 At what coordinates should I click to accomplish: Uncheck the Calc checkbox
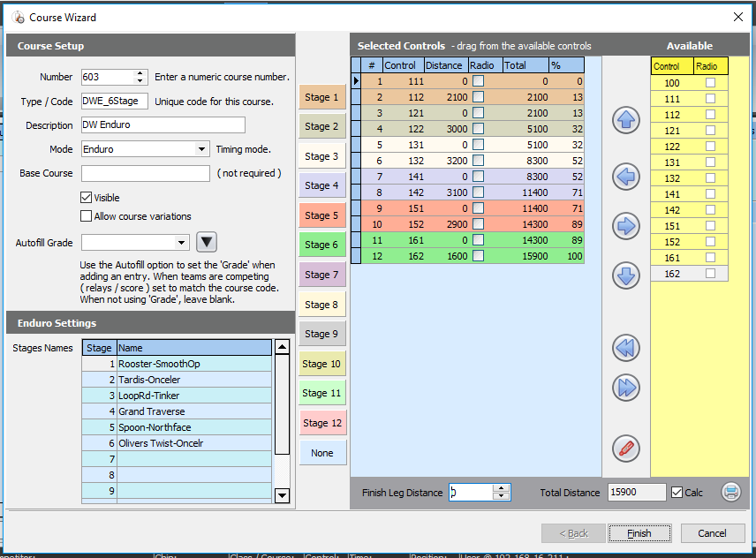(677, 493)
